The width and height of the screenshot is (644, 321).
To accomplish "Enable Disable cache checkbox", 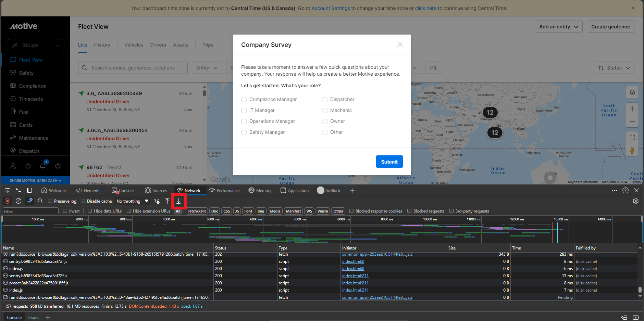I will (83, 201).
